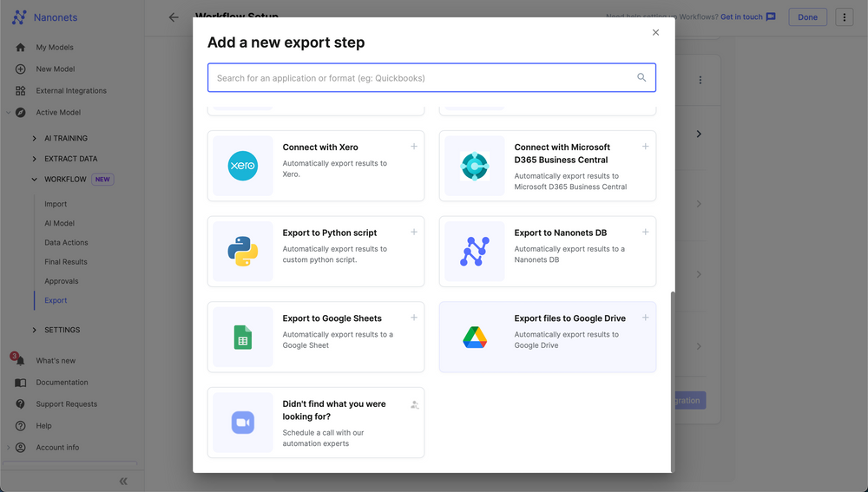Open the Get in touch link
The width and height of the screenshot is (868, 492).
[x=741, y=17]
